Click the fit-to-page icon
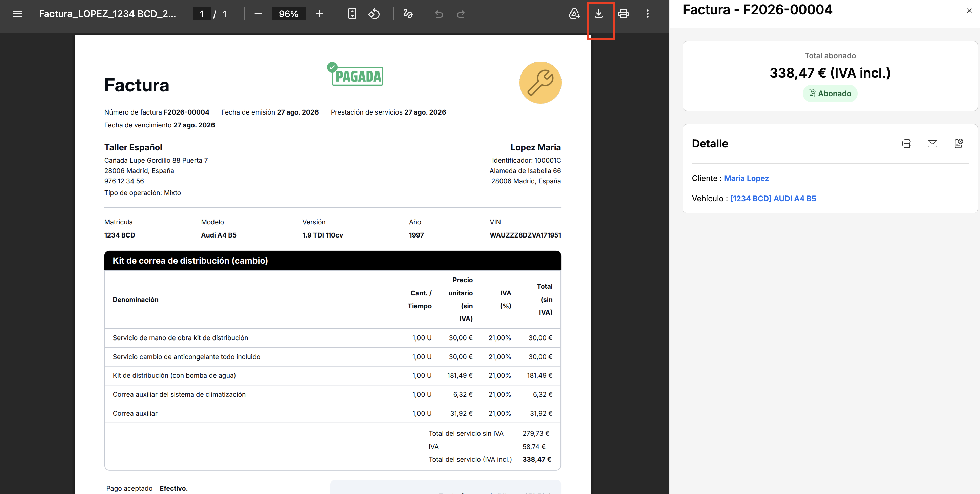 (352, 14)
